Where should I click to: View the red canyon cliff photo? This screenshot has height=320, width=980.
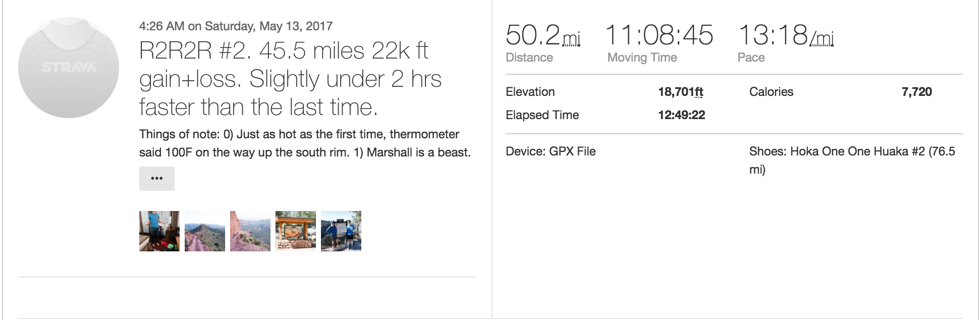pos(250,231)
